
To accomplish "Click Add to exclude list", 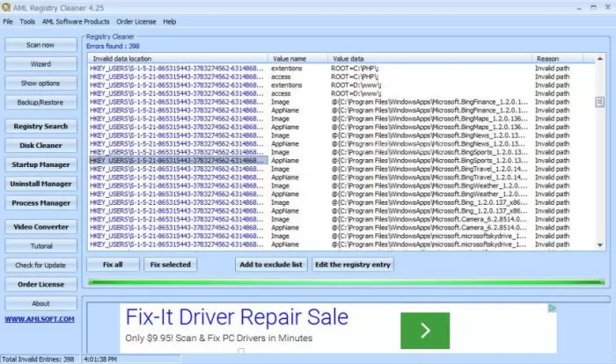I will coord(271,265).
